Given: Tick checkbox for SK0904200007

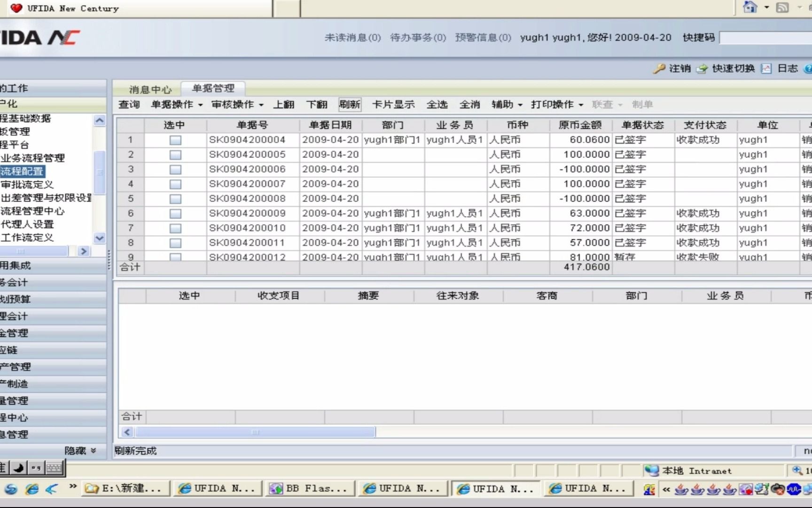Looking at the screenshot, I should (175, 184).
